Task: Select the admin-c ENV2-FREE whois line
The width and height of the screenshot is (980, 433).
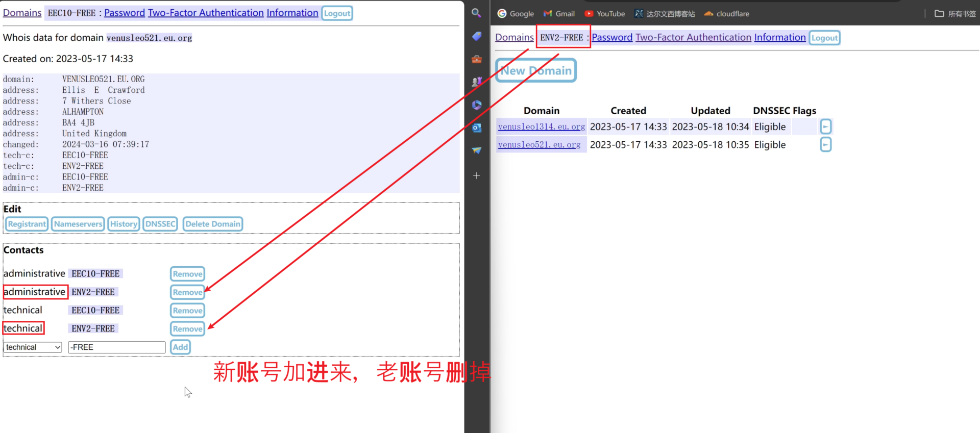Action: pyautogui.click(x=53, y=188)
